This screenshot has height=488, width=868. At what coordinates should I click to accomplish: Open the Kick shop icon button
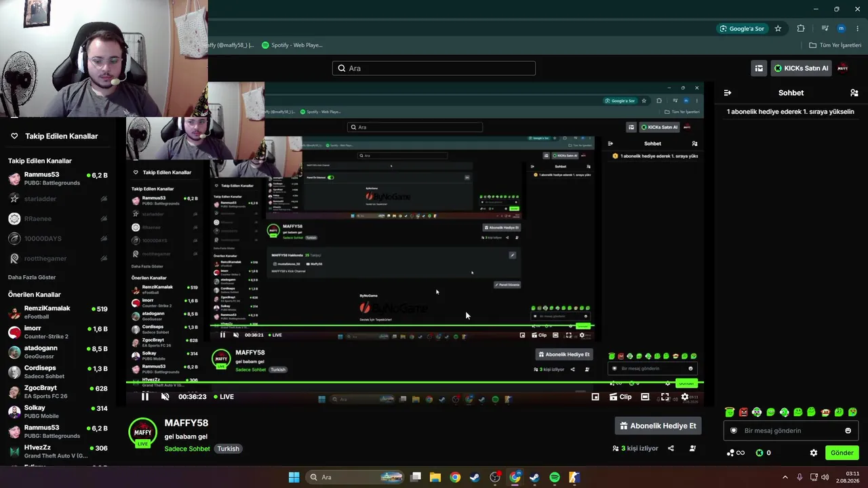(x=759, y=68)
